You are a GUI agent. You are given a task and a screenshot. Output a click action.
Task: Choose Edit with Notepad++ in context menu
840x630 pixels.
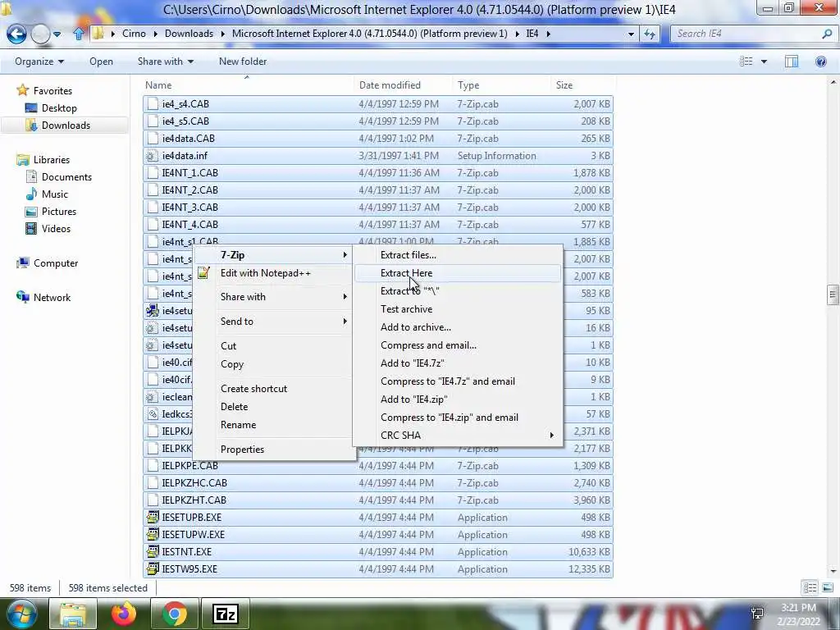[274, 273]
